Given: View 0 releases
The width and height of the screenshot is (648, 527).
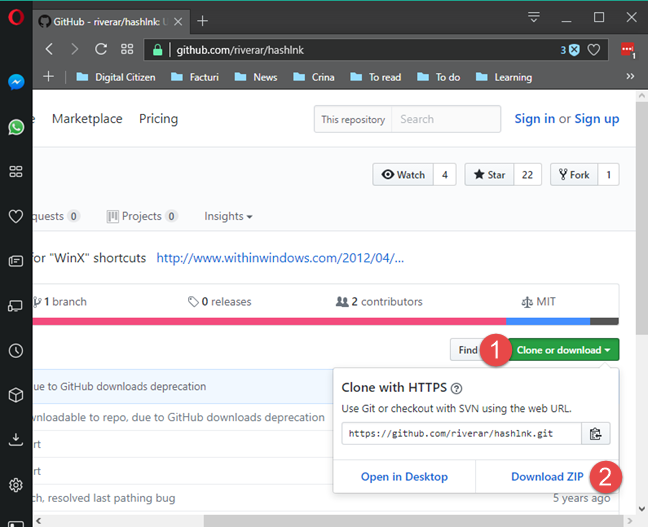Looking at the screenshot, I should [x=219, y=302].
